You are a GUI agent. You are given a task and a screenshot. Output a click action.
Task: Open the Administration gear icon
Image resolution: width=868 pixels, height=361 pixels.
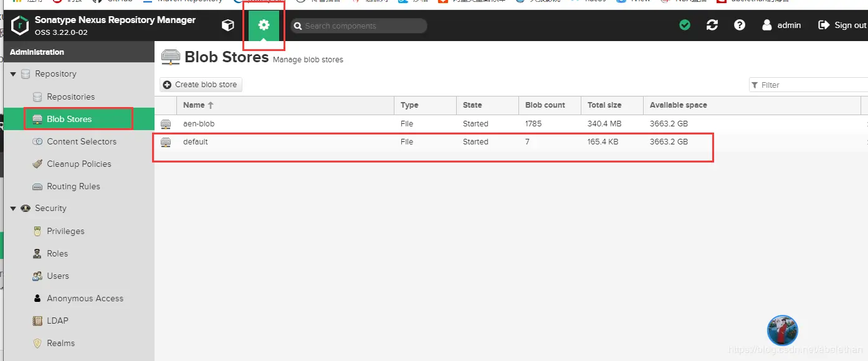tap(264, 25)
